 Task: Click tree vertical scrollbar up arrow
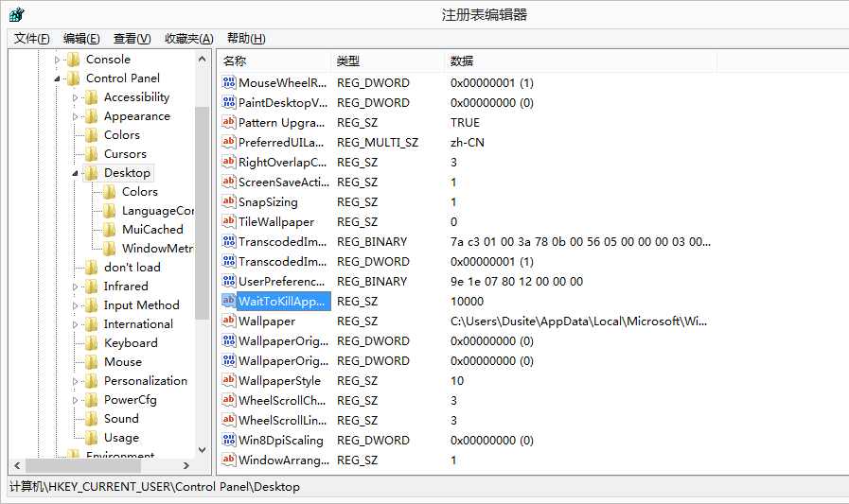[x=202, y=59]
